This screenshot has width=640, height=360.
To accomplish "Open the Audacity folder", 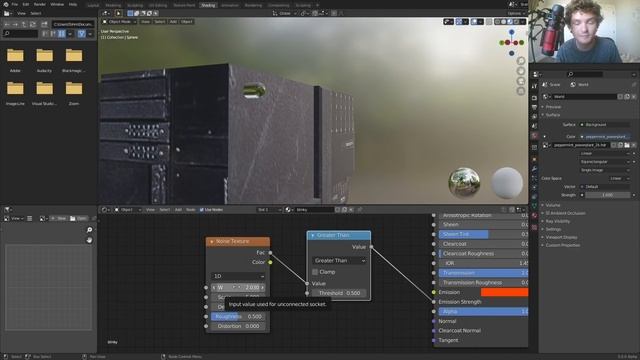I will coord(44,60).
